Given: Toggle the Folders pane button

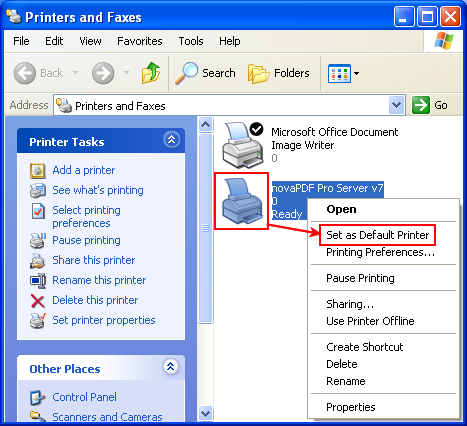Looking at the screenshot, I should [x=279, y=73].
